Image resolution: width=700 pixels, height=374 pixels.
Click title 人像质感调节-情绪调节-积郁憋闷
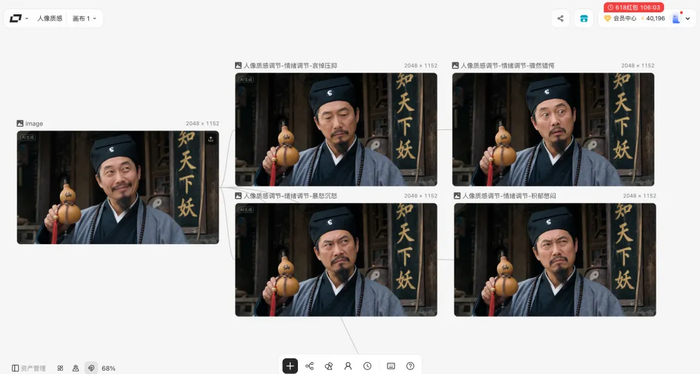509,196
